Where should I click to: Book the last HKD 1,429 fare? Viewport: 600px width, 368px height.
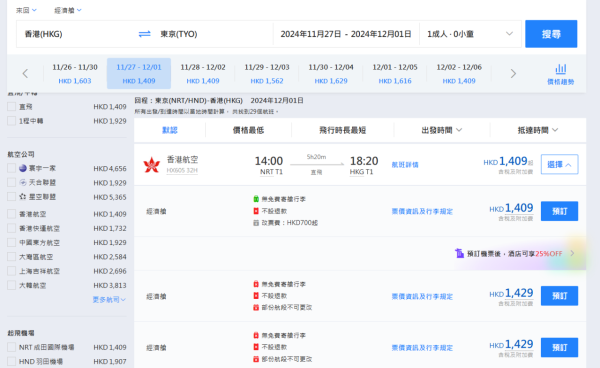coord(559,347)
